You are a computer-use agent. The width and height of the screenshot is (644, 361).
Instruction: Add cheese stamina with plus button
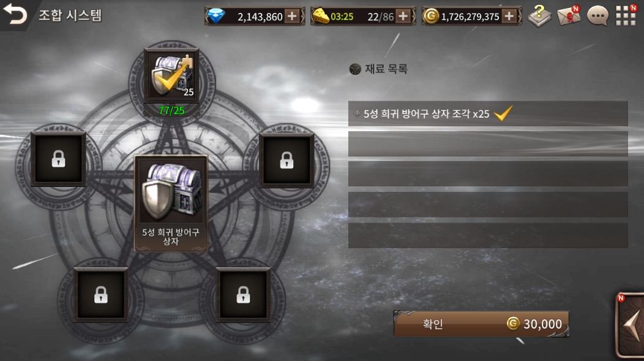[403, 17]
